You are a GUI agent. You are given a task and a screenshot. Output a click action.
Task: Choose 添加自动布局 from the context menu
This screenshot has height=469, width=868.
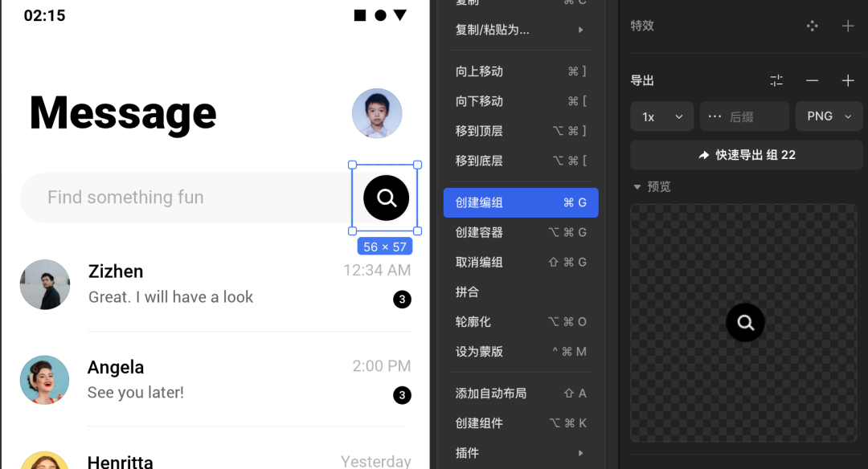pyautogui.click(x=520, y=394)
